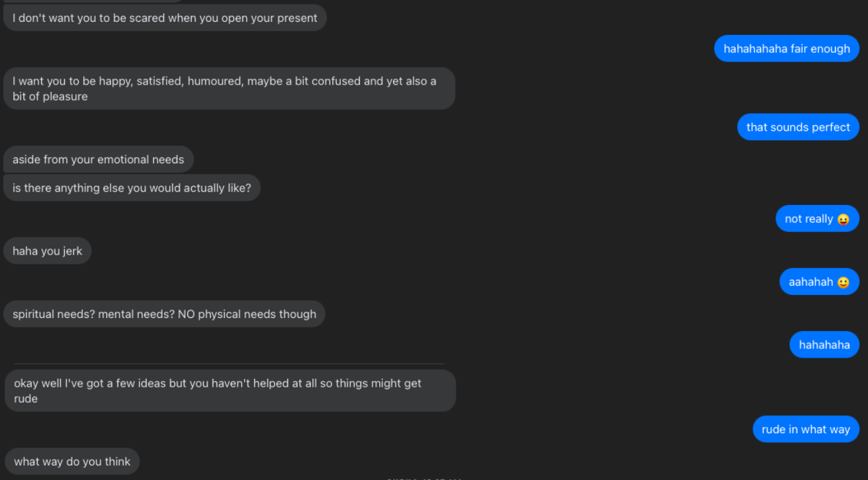Select the 'that sounds perfect' sent message

point(798,127)
